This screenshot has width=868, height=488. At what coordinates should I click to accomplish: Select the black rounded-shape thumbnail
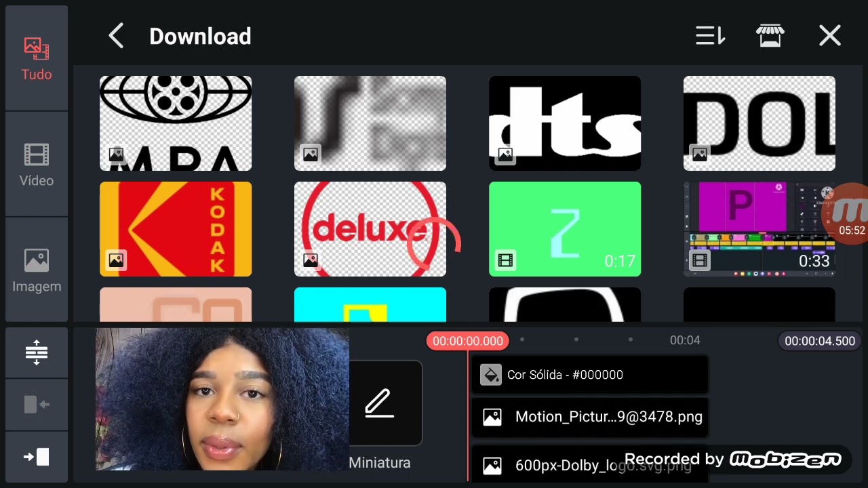point(565,304)
